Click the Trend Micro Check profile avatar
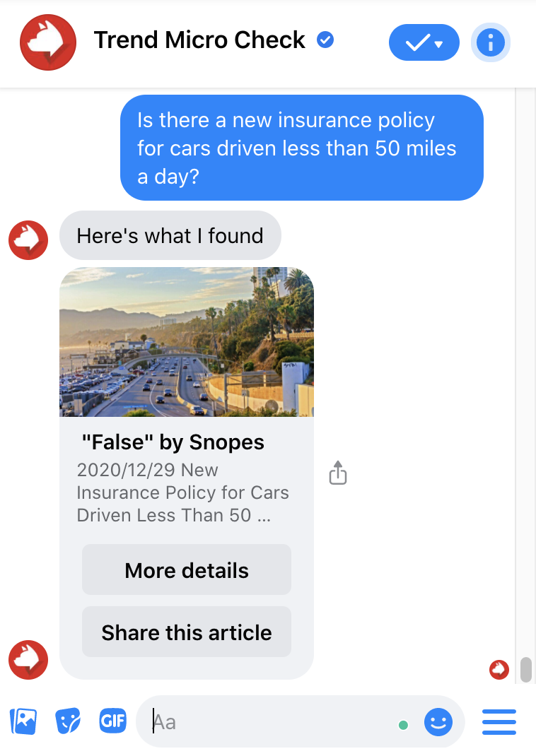This screenshot has height=756, width=536. 48,42
